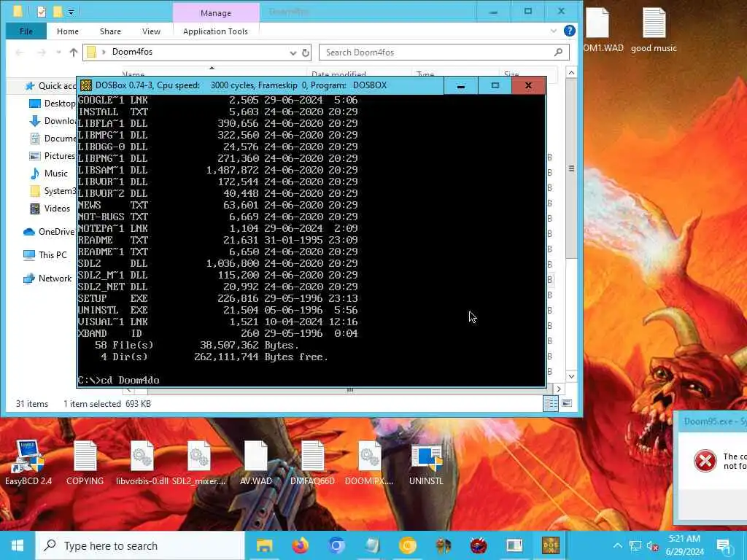Screen dimensions: 747x560
Task: Click the muted speaker tray icon
Action: [x=653, y=546]
